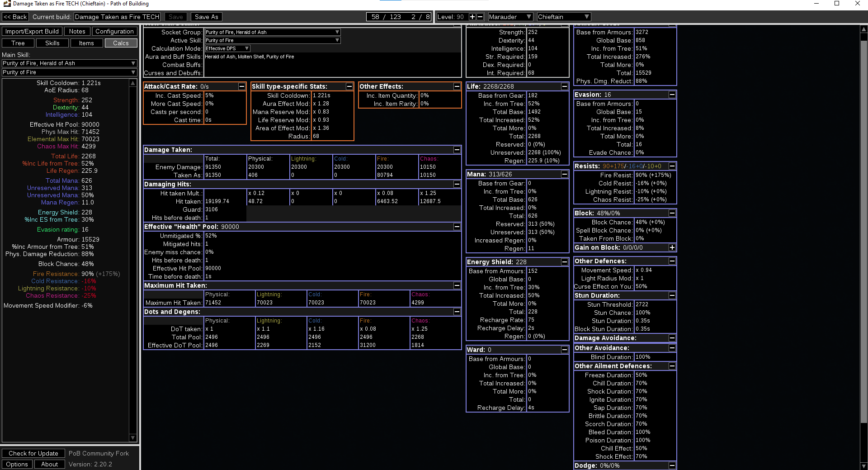Open the Configuration panel
The image size is (868, 470).
click(114, 31)
